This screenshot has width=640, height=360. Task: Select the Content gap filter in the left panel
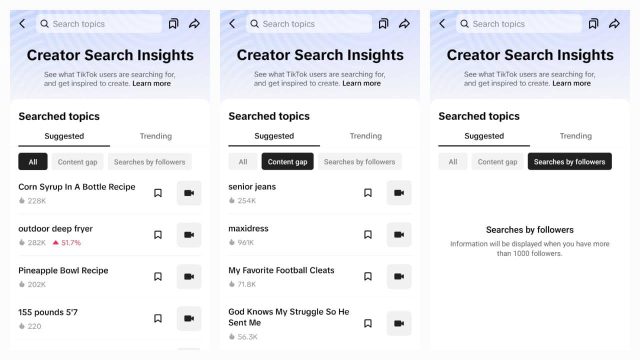(x=78, y=162)
